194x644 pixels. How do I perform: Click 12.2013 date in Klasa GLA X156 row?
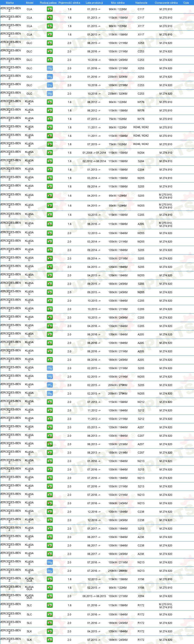click(94, 579)
